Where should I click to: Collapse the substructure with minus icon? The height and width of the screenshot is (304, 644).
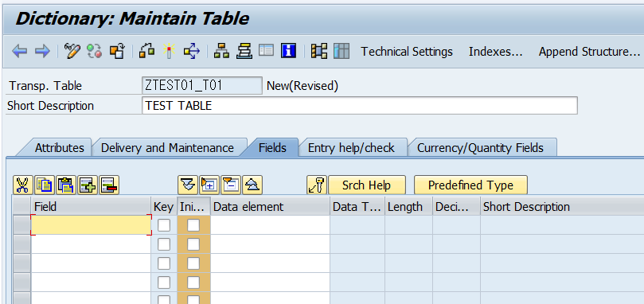click(231, 185)
